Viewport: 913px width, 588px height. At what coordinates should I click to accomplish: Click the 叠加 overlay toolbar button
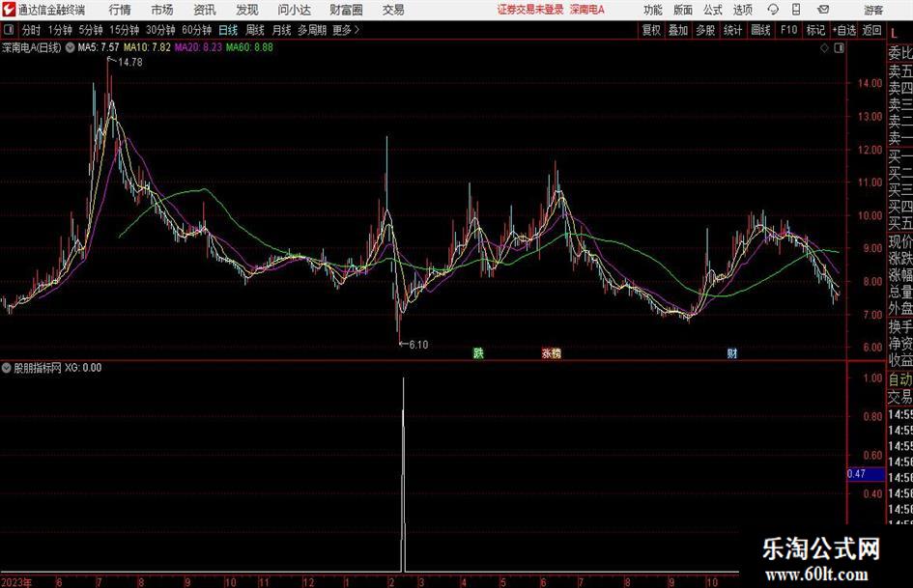coord(678,30)
